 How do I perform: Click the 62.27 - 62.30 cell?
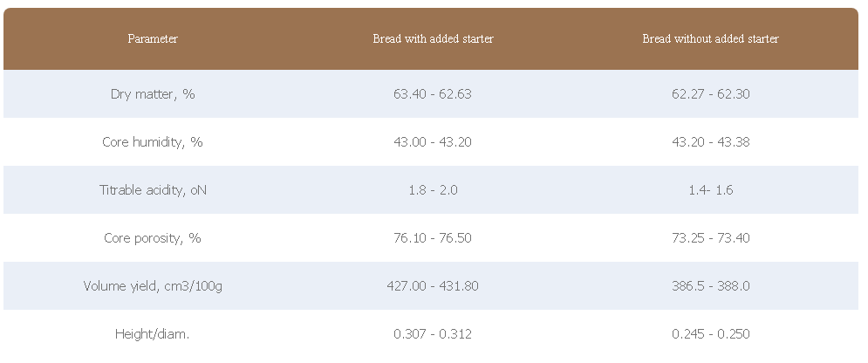(x=710, y=94)
